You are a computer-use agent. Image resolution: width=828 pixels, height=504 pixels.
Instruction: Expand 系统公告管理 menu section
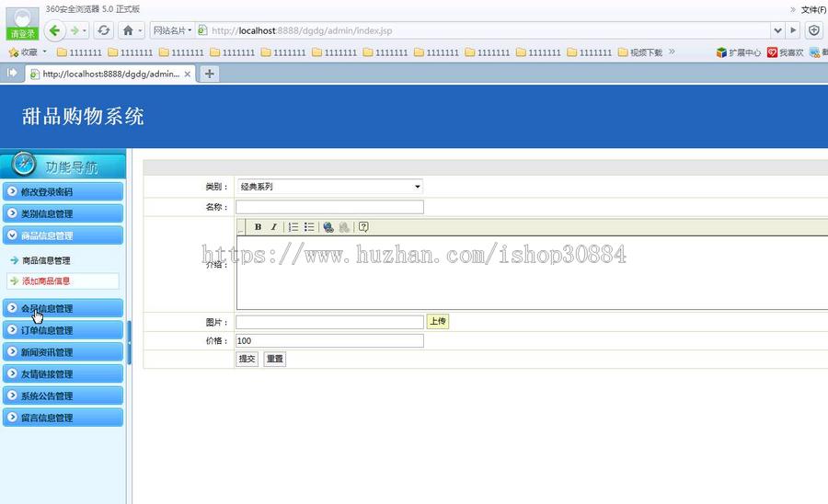pyautogui.click(x=63, y=395)
